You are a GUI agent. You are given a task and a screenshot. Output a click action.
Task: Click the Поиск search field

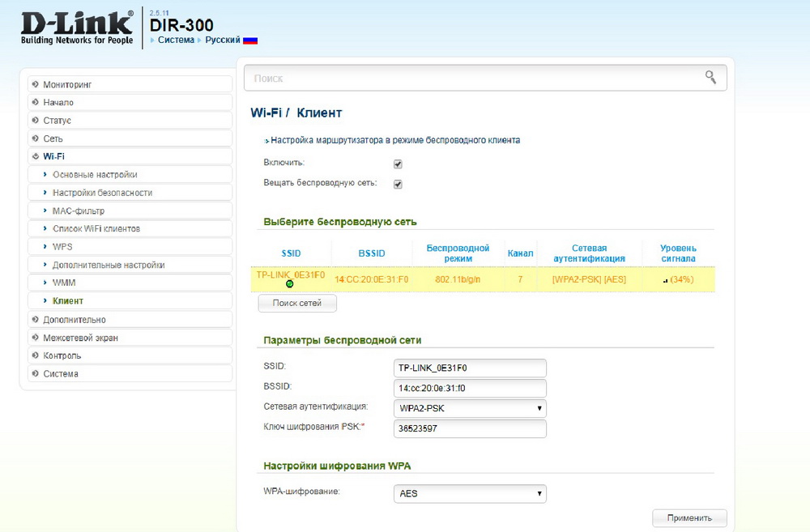tap(474, 79)
